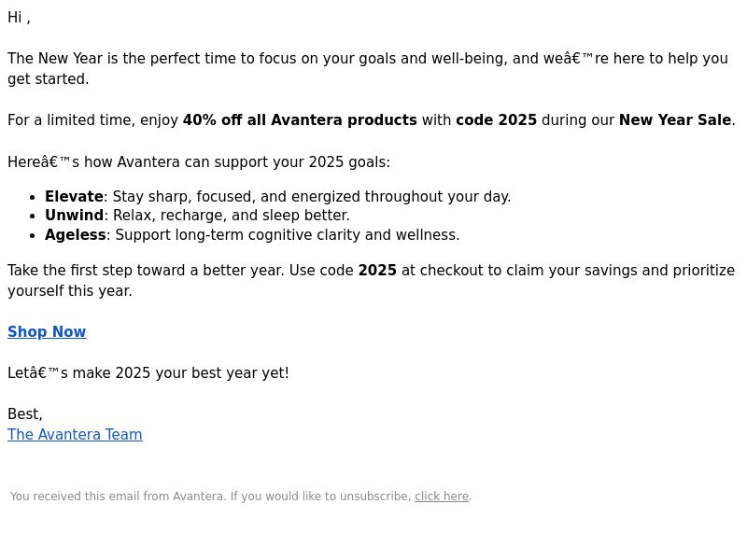Image resolution: width=747 pixels, height=560 pixels.
Task: Click the 'Support long-term cognitive clarity' description
Action: [288, 235]
